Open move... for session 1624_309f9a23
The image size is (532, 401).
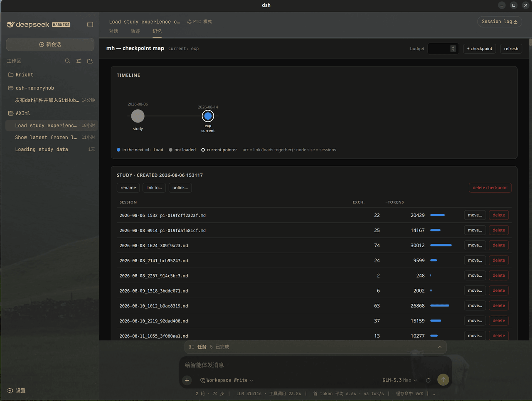[x=475, y=245]
